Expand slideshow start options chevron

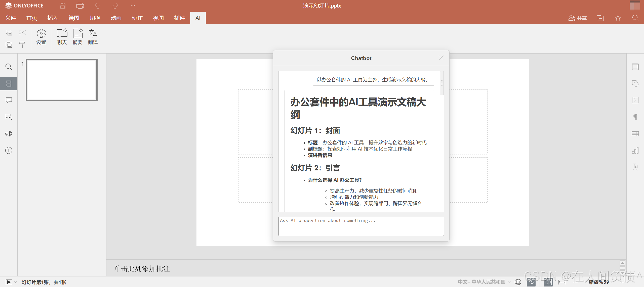tap(15, 282)
